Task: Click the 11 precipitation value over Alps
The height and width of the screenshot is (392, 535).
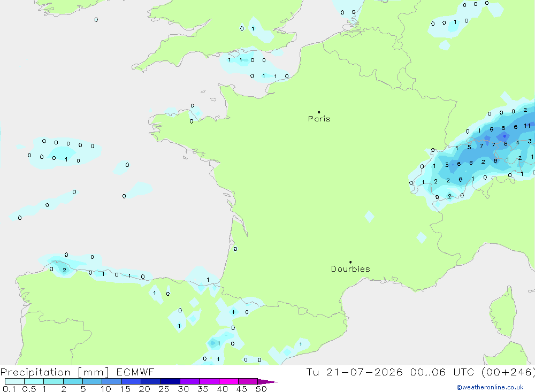Action: click(x=527, y=126)
